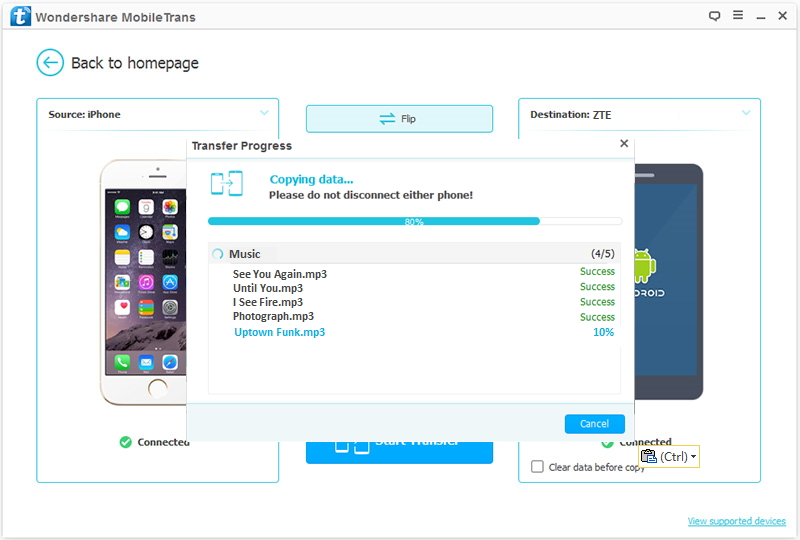Click the Flip button
The image size is (800, 540).
pyautogui.click(x=399, y=119)
